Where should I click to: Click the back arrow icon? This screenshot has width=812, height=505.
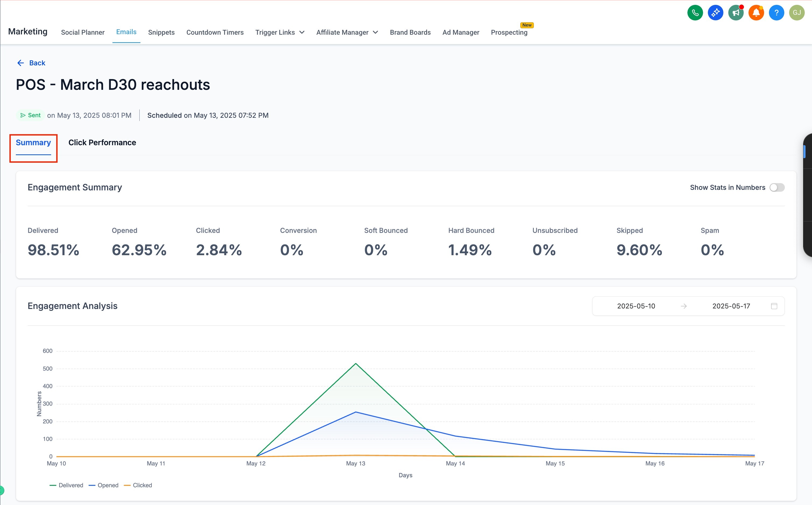[21, 63]
